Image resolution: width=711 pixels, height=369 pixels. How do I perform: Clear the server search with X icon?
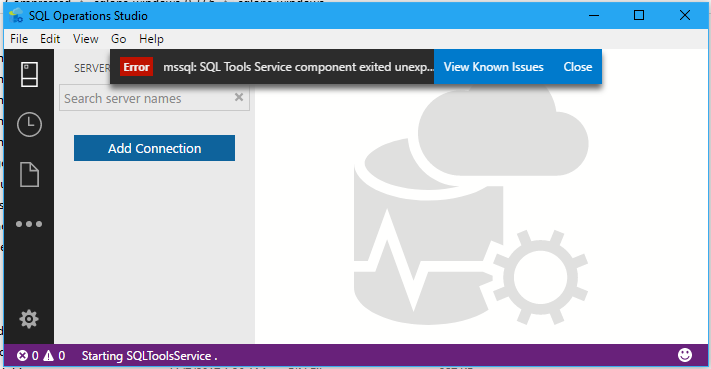tap(239, 97)
